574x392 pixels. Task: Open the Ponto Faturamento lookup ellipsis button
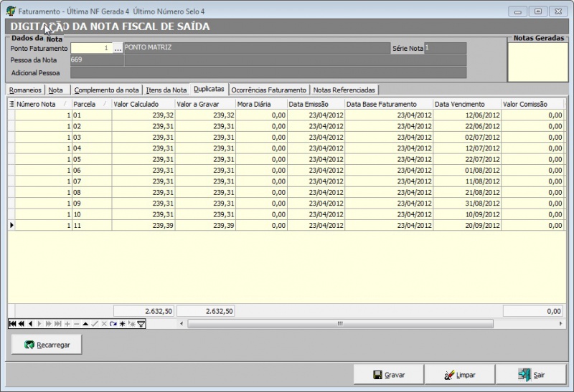(118, 48)
